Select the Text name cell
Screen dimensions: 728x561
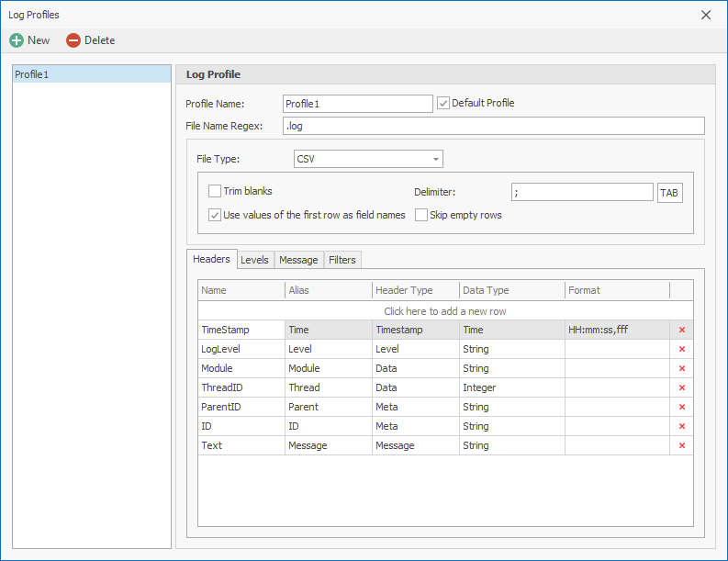point(241,445)
